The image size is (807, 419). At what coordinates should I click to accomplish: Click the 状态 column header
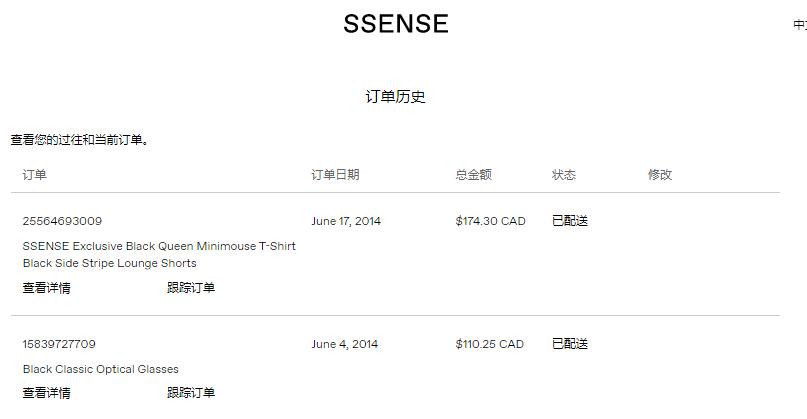tap(563, 174)
